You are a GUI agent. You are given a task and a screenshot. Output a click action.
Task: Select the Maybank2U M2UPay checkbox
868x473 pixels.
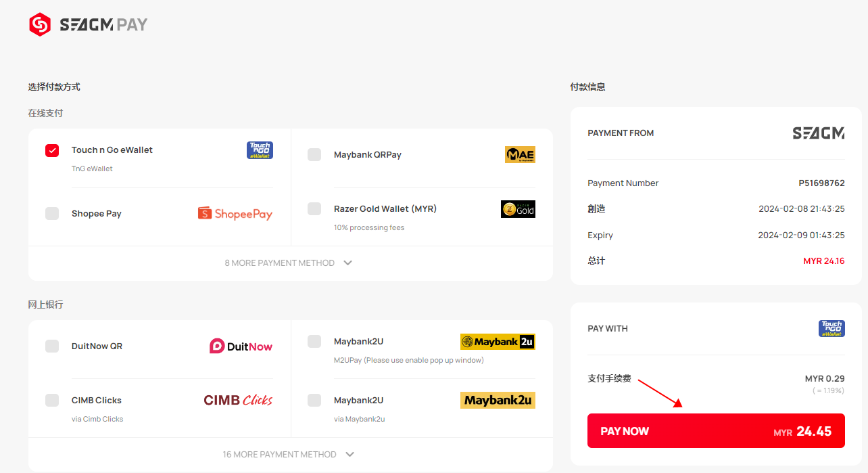(314, 342)
